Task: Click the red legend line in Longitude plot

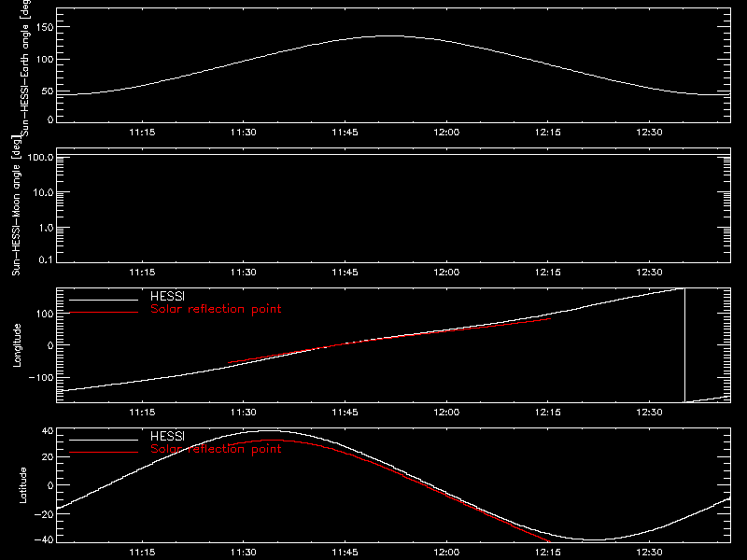Action: point(104,313)
